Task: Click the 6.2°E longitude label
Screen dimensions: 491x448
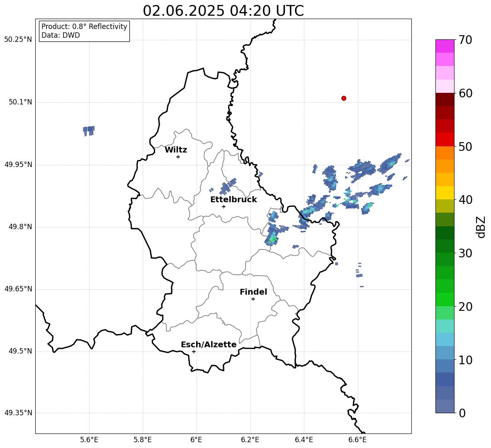Action: 250,440
